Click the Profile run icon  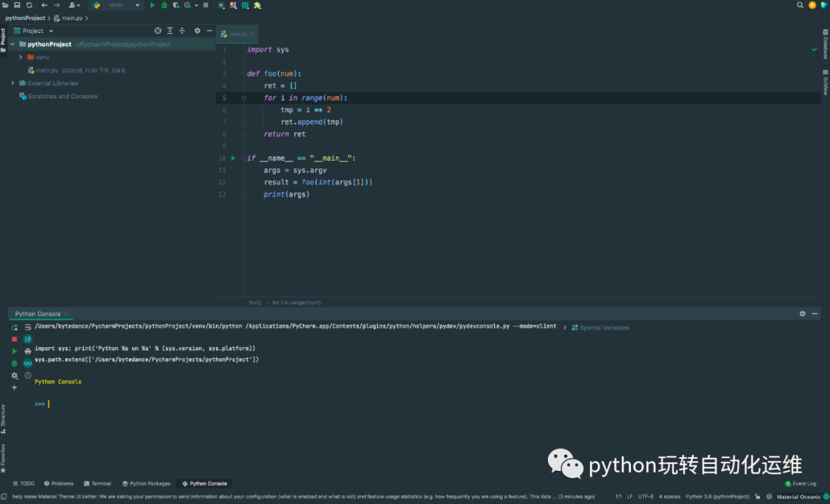pos(188,5)
